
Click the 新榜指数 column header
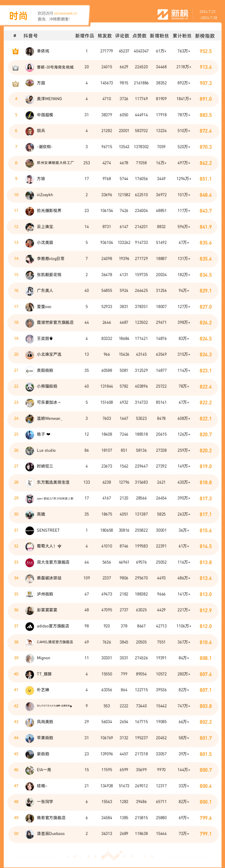click(x=205, y=36)
